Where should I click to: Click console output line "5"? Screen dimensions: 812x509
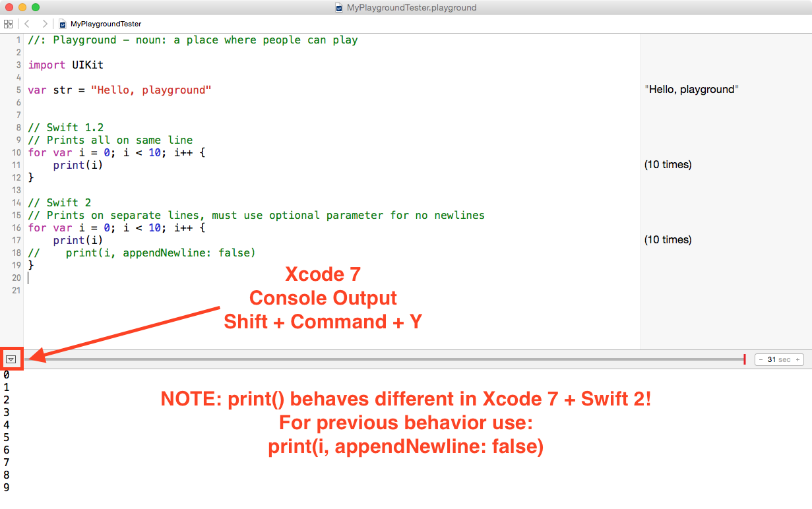click(x=7, y=437)
